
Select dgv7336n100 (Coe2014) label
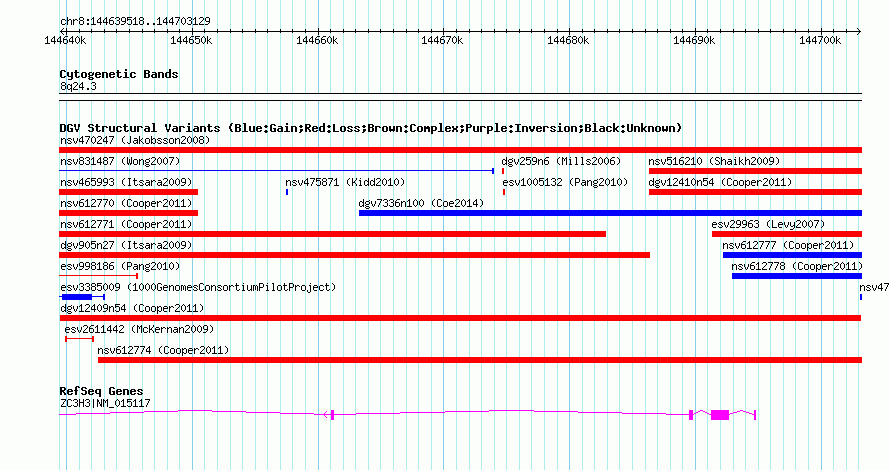[421, 203]
